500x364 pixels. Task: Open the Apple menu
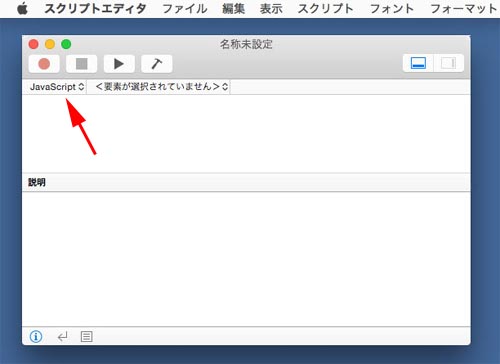tap(22, 9)
